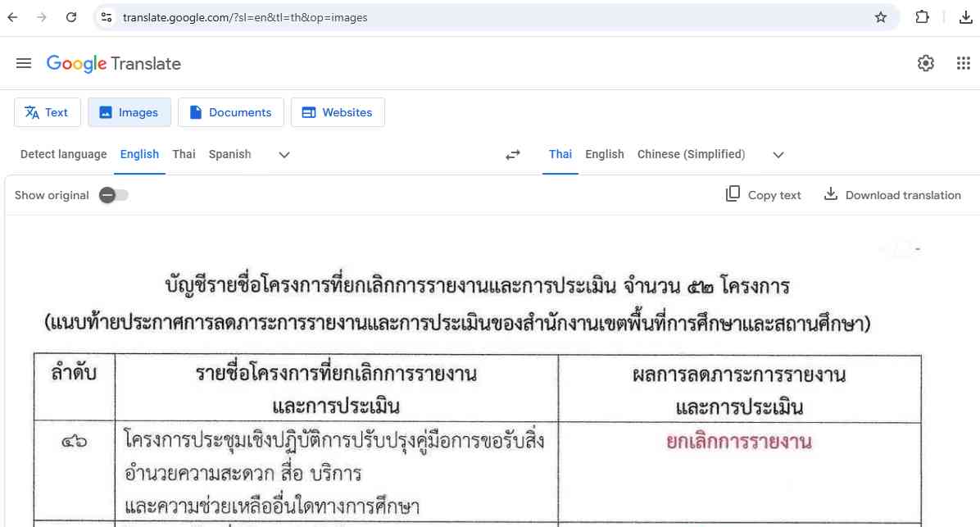Open the Google apps grid

pyautogui.click(x=964, y=64)
